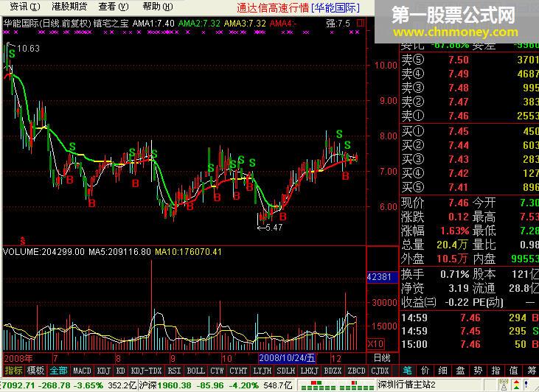Switch to the 模板 tab
The image size is (539, 392).
tap(35, 371)
